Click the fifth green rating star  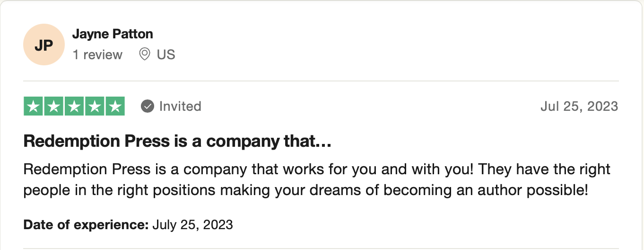(x=115, y=106)
